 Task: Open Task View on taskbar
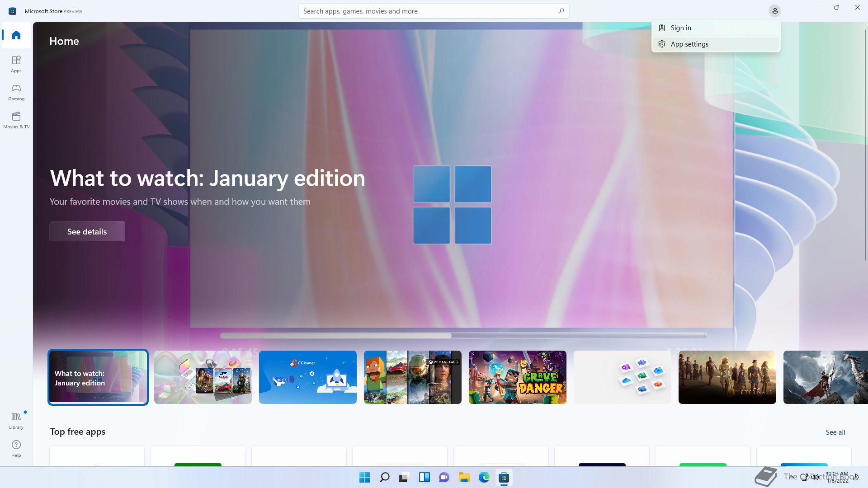404,477
